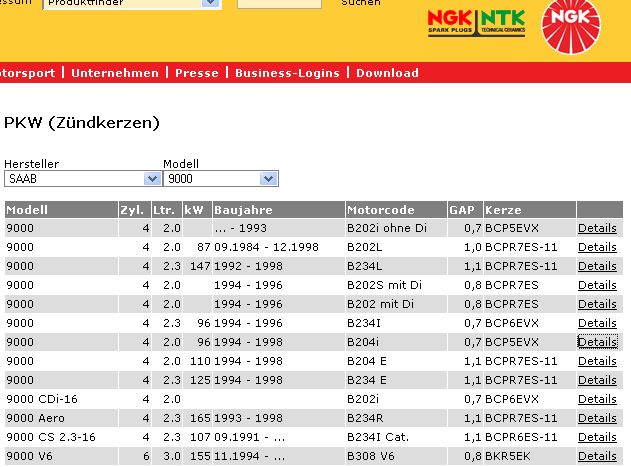Viewport: 631px width, 467px height.
Task: Click the 165 kW value cell
Action: 197,418
